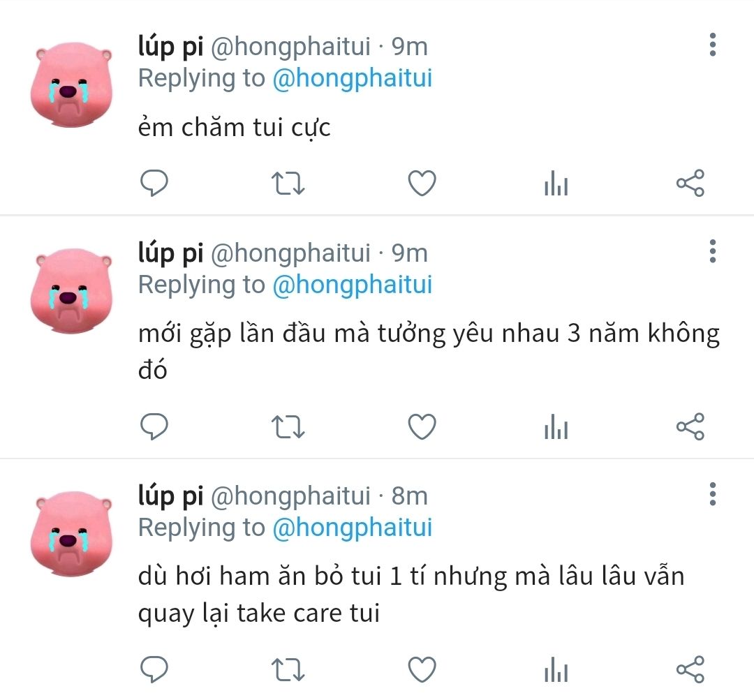Like the "ẻm chăm tui cực" tweet
The height and width of the screenshot is (700, 754).
(422, 183)
